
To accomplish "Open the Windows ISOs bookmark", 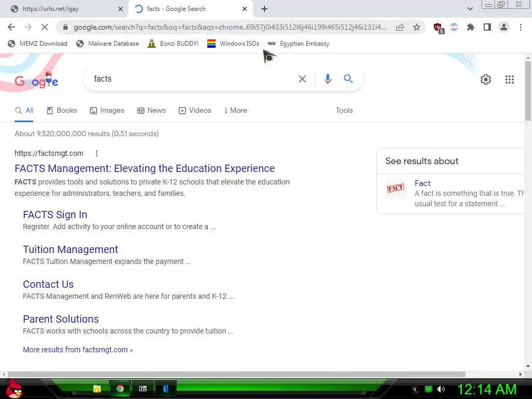I will click(x=233, y=44).
